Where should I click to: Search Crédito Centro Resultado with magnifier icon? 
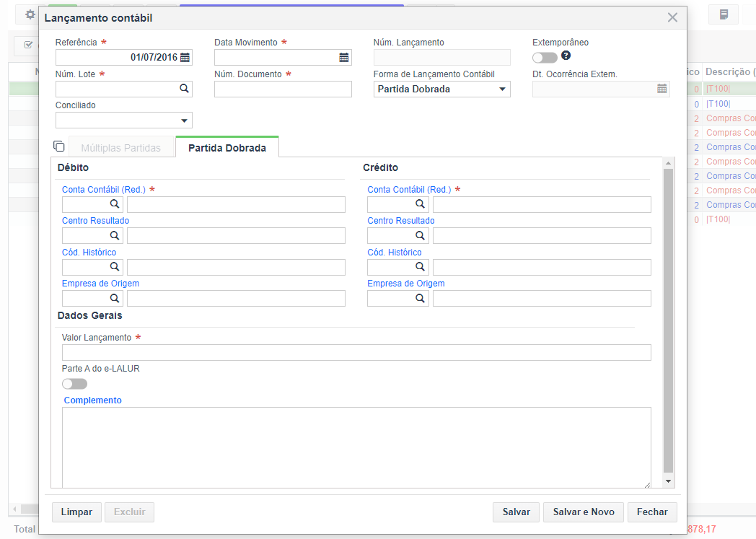click(420, 235)
